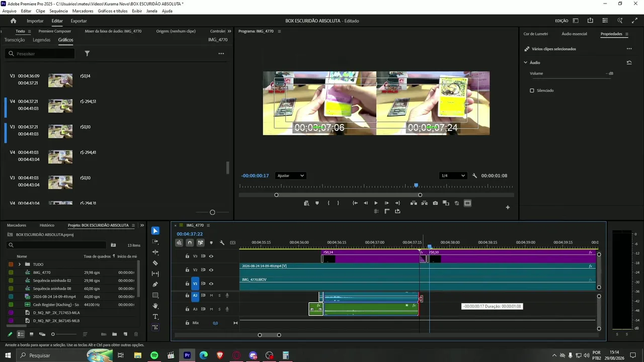
Task: Switch to the Histórico tab
Action: coord(47,225)
